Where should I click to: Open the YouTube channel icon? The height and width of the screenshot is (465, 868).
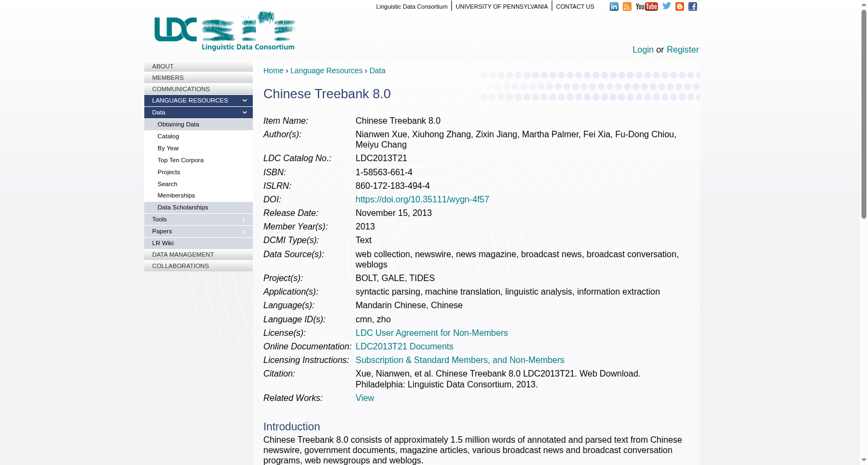[x=647, y=7]
